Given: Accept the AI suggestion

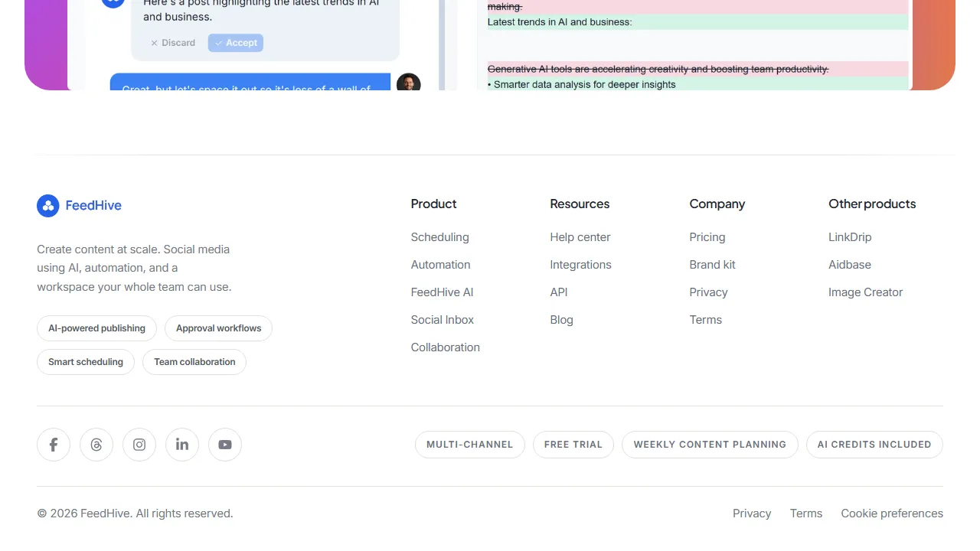Looking at the screenshot, I should pos(236,43).
